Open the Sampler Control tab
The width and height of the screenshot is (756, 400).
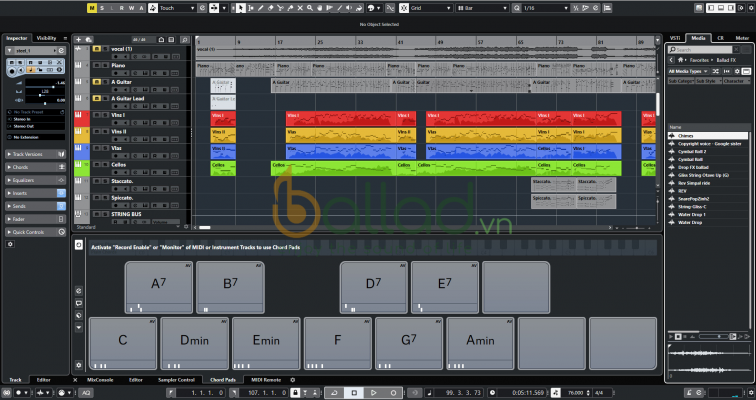(176, 380)
